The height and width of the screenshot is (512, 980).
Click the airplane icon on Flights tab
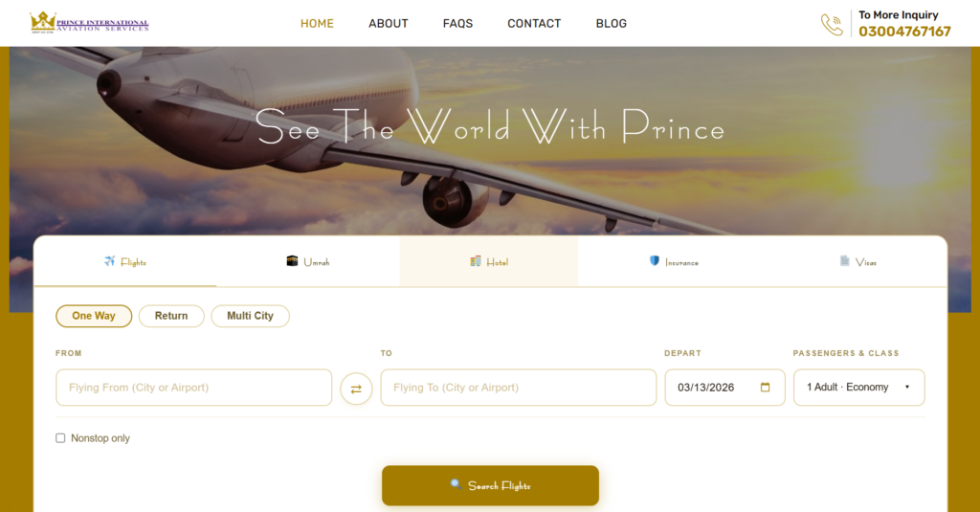(x=110, y=260)
